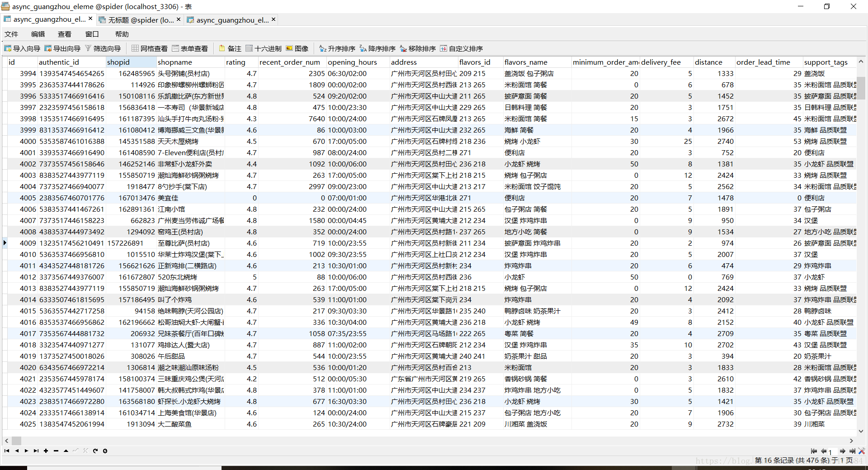868x470 pixels.
Task: Click the horizontal scrollbar thumb
Action: [x=16, y=441]
